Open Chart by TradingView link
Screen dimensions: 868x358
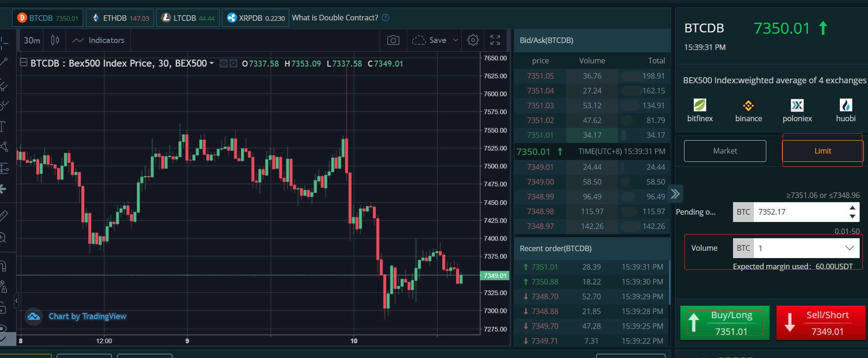click(x=88, y=316)
